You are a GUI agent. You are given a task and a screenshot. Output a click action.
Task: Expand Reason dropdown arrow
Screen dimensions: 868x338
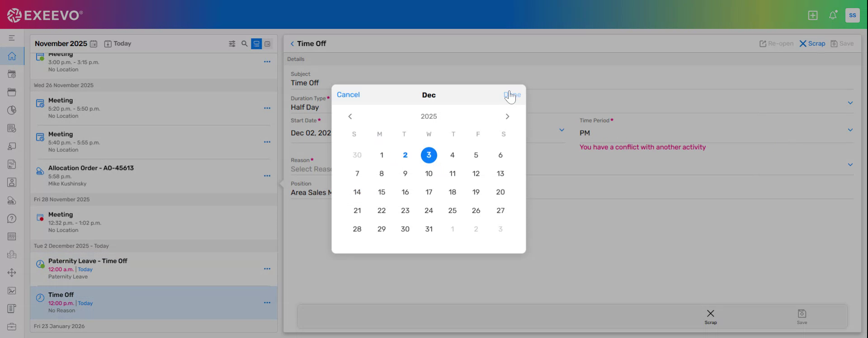(850, 165)
